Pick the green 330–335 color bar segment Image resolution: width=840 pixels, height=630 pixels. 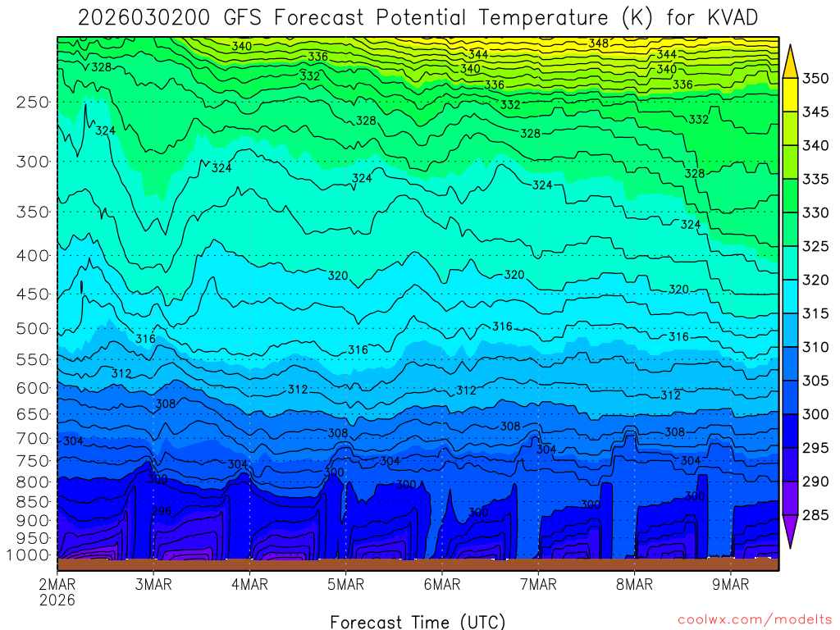790,195
